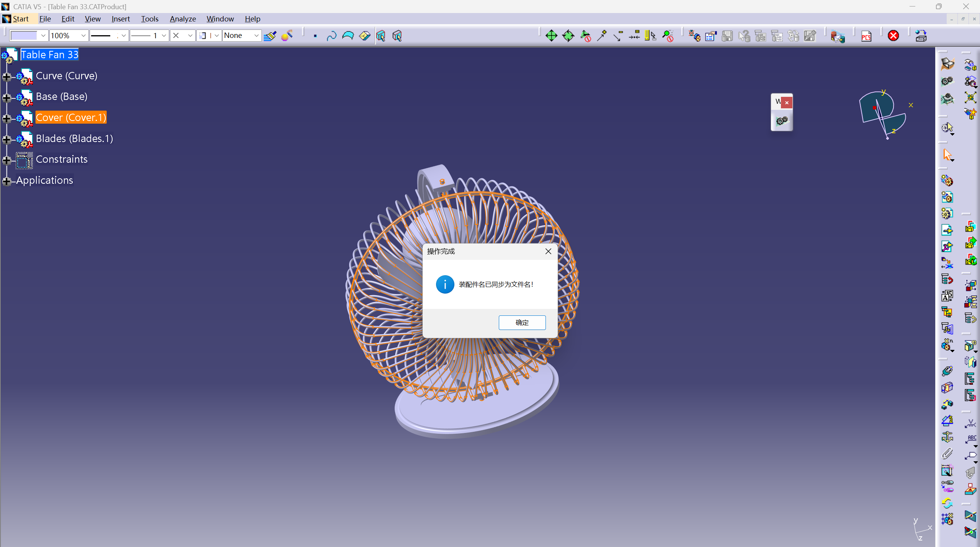Click the magnifier with prohibition sign icon
The width and height of the screenshot is (980, 547).
click(x=668, y=36)
